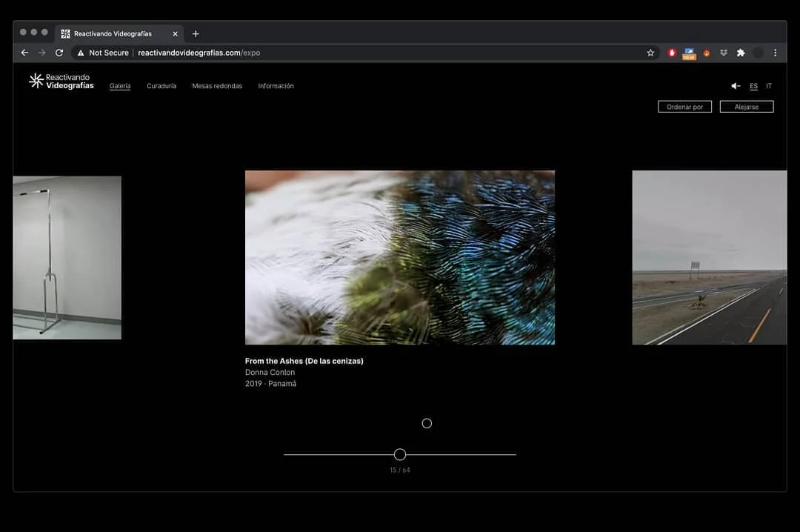The image size is (800, 532).
Task: Go back with the browser arrow
Action: click(x=24, y=53)
